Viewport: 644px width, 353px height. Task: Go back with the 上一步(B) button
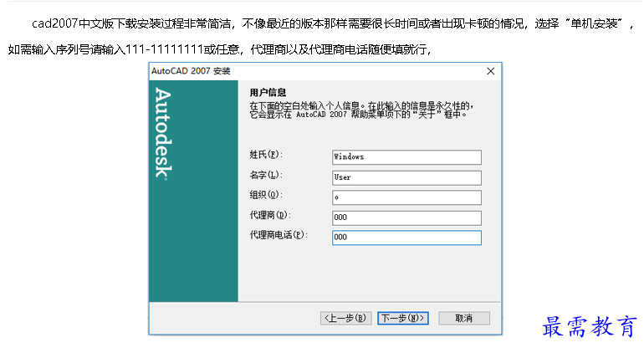pos(345,318)
